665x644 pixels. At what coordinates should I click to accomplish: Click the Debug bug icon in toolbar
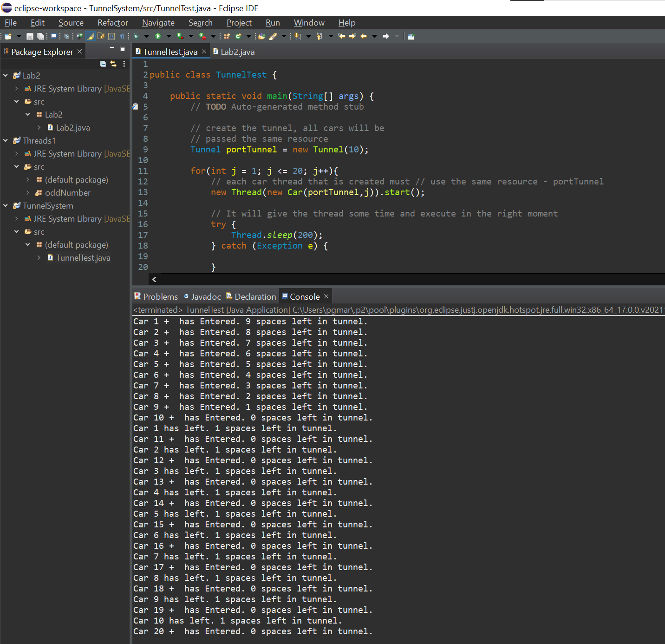pos(136,36)
